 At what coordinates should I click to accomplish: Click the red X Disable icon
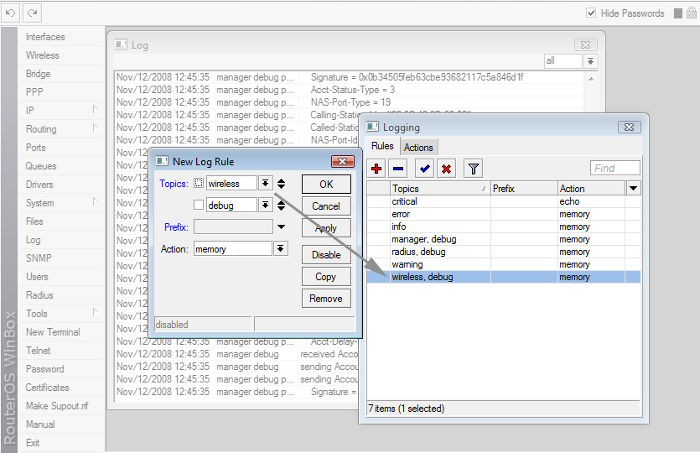point(447,168)
